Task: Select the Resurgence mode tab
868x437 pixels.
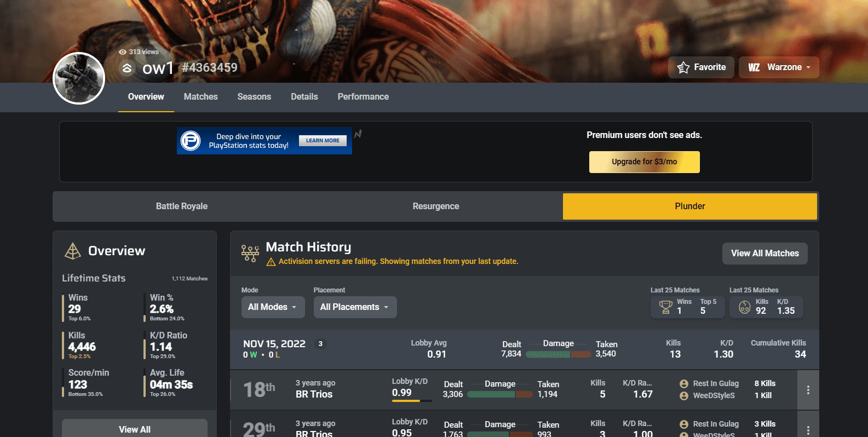Action: (x=435, y=206)
